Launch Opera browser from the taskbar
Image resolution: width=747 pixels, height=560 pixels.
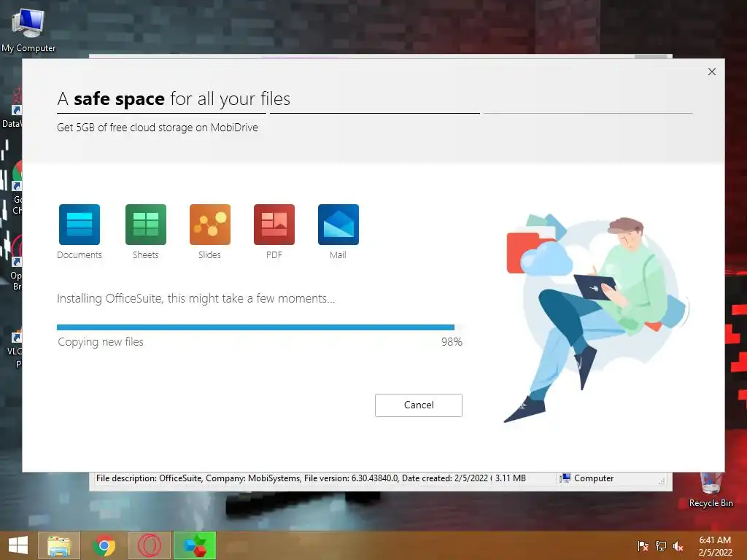150,545
